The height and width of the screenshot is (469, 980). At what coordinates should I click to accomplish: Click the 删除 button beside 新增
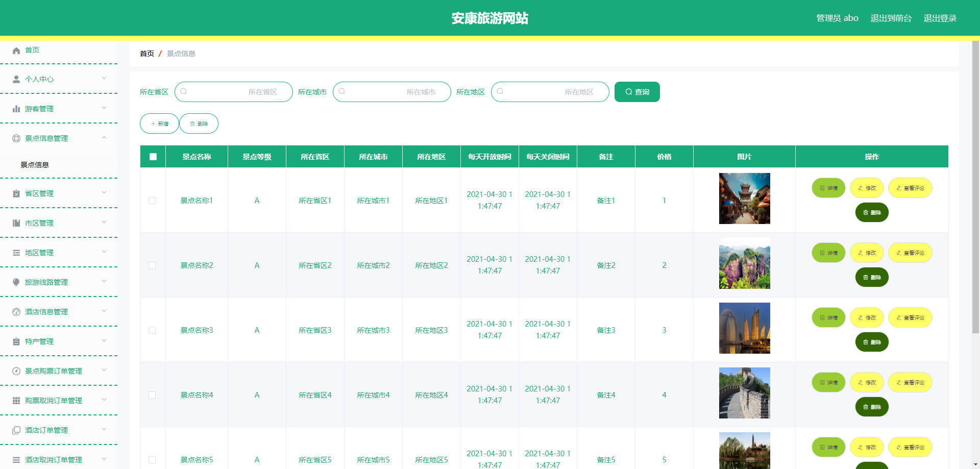pos(199,124)
